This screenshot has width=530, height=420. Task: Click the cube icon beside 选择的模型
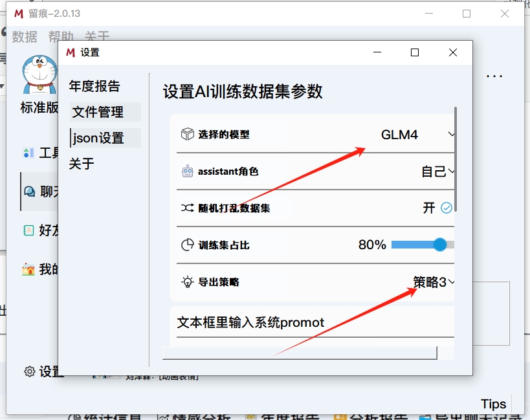click(x=187, y=134)
